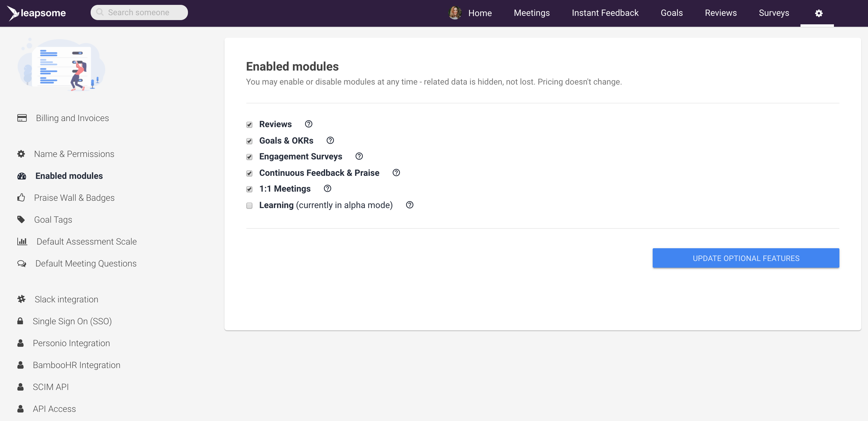Click Update Optional Features button

(746, 258)
